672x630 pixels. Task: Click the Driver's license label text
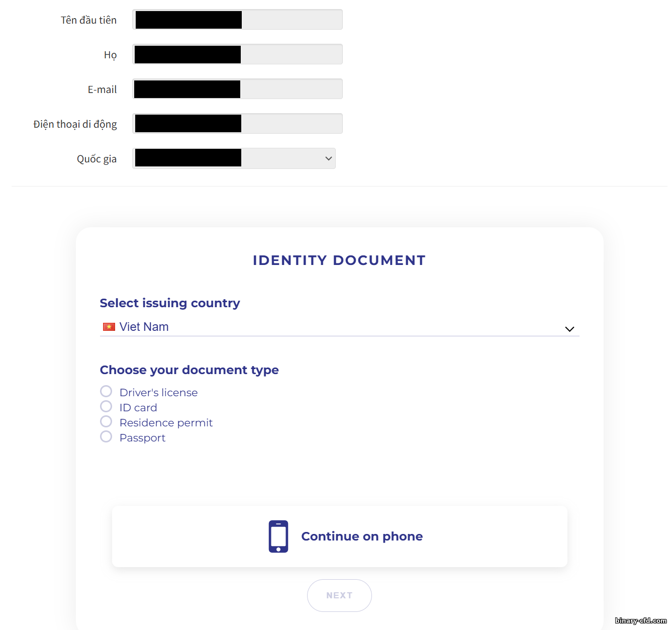(x=158, y=393)
